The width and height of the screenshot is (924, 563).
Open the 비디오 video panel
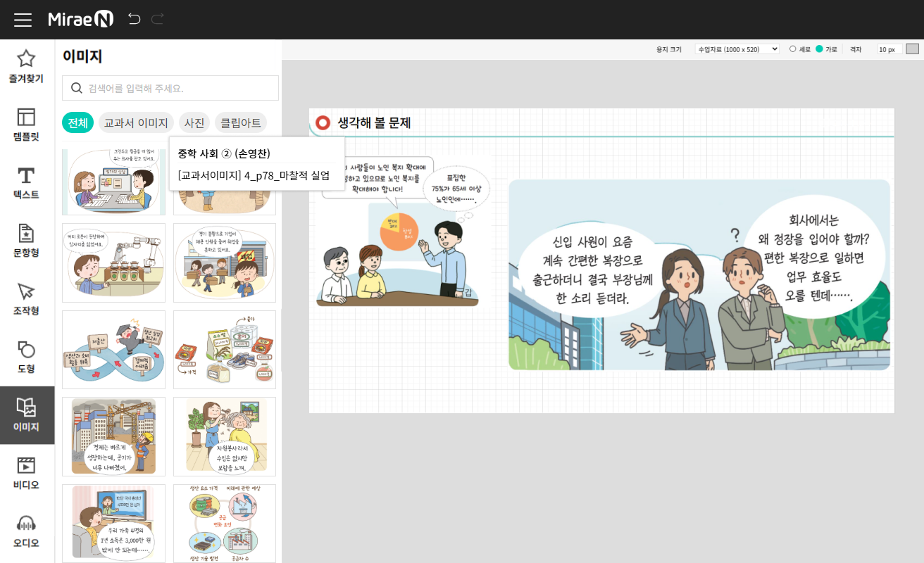(27, 474)
